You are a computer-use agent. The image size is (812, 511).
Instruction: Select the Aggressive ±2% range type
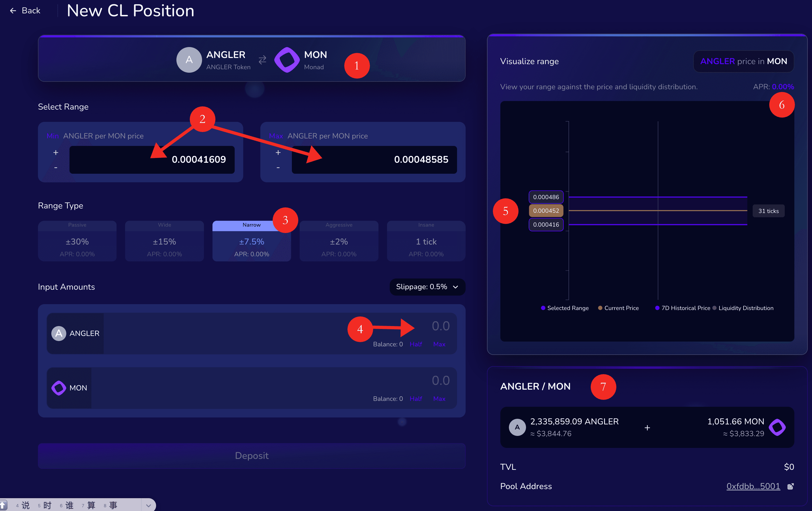pyautogui.click(x=339, y=241)
